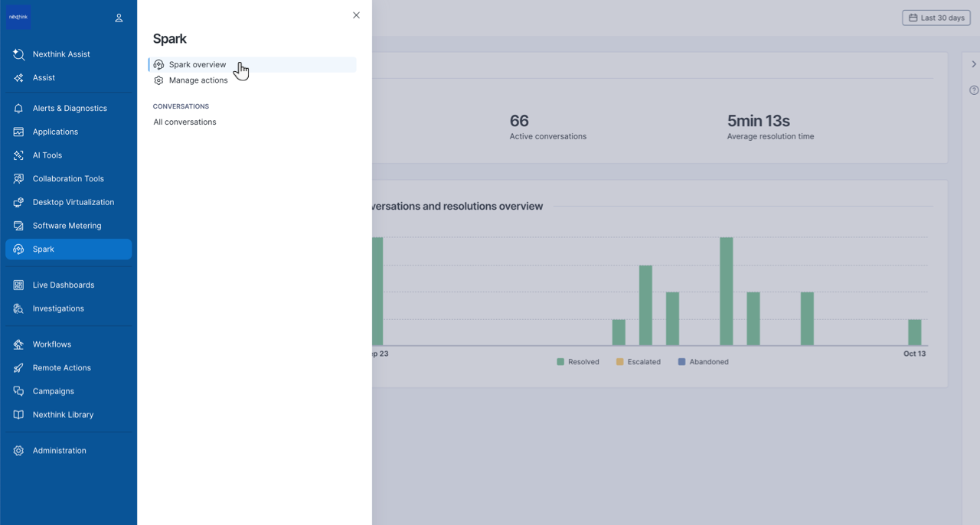
Task: Click the Nexthink Assist sidebar icon
Action: tap(18, 54)
